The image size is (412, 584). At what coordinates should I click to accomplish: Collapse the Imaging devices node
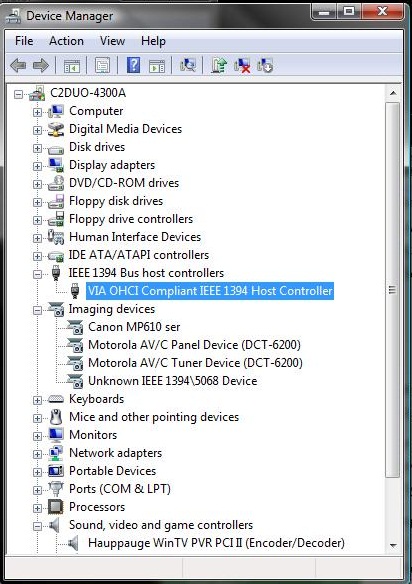click(x=37, y=310)
